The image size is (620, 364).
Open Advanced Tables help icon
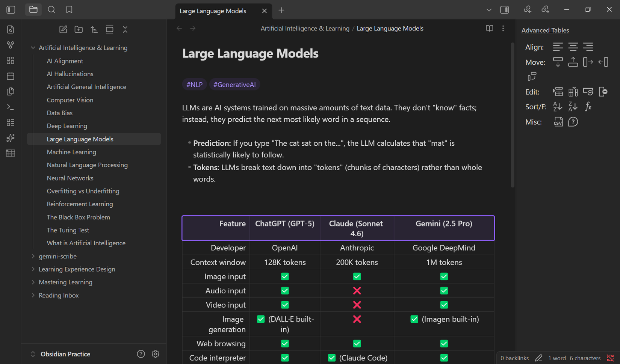click(573, 122)
